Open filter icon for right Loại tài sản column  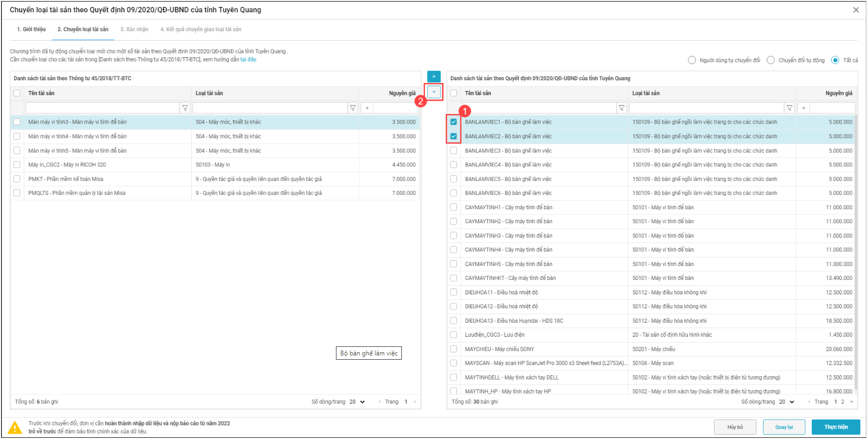[x=789, y=108]
